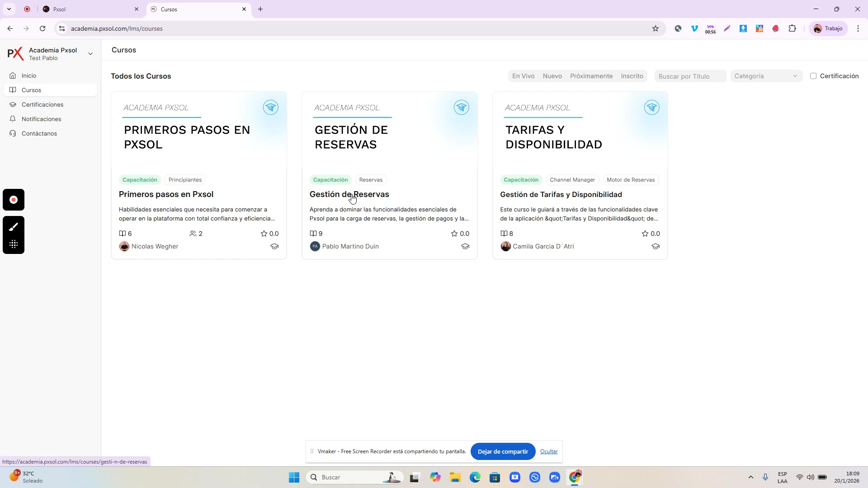Open the PRIMEROS PASOS EN PXSOL course banner
The height and width of the screenshot is (488, 868).
click(199, 130)
